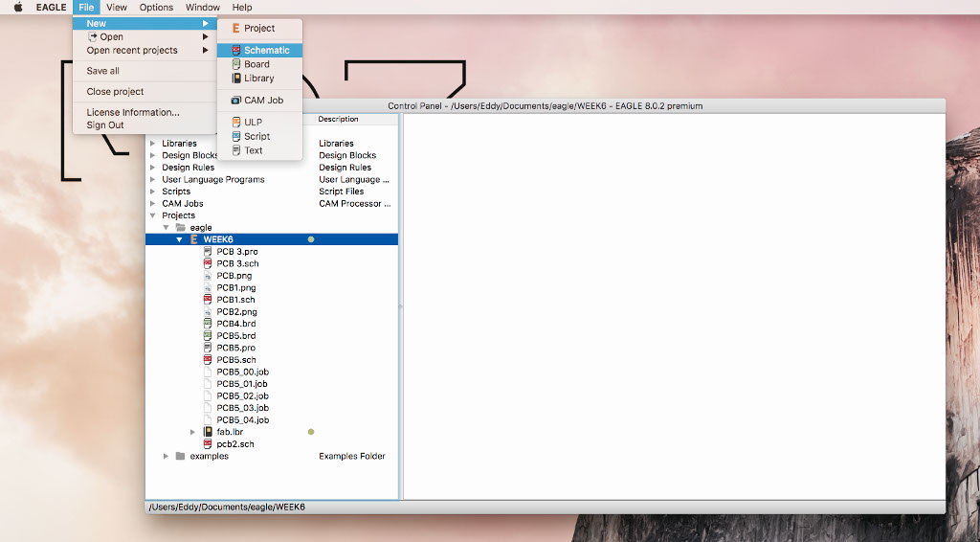This screenshot has width=980, height=542.
Task: Click the PCB4.brd board file icon
Action: 208,324
